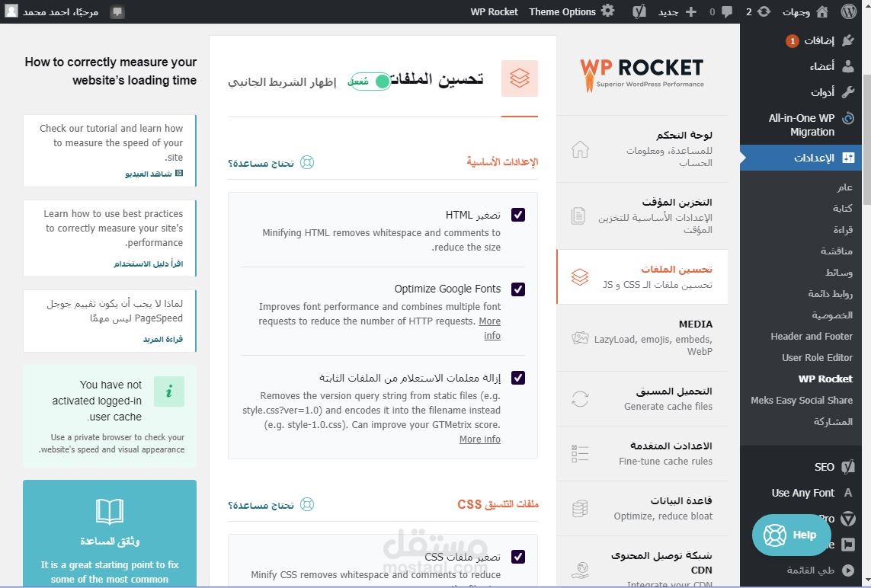Click the WordPress logo in admin bar

click(x=847, y=11)
